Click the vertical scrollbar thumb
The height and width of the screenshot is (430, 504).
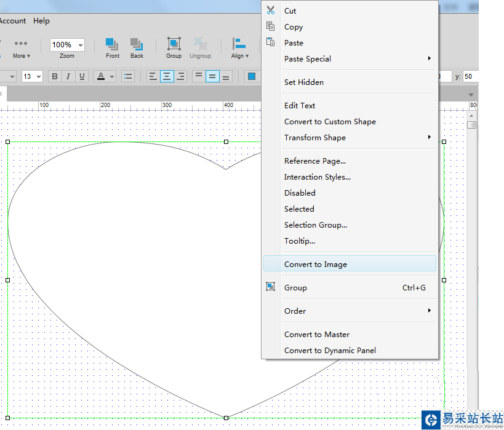(x=471, y=125)
